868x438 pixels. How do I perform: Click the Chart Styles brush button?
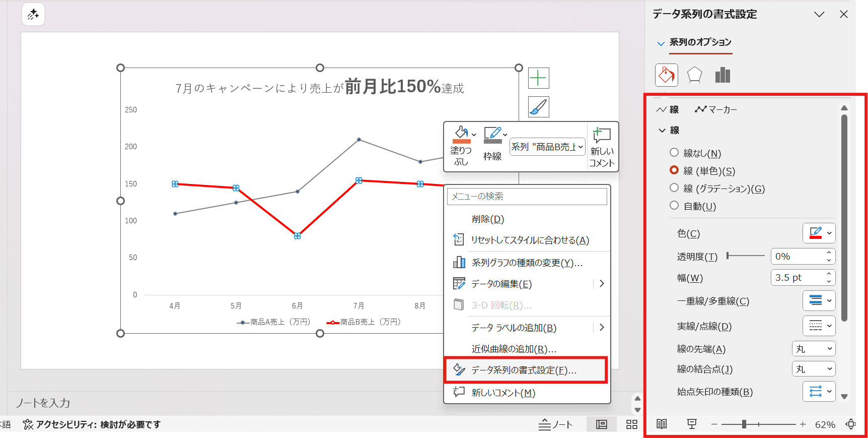538,107
